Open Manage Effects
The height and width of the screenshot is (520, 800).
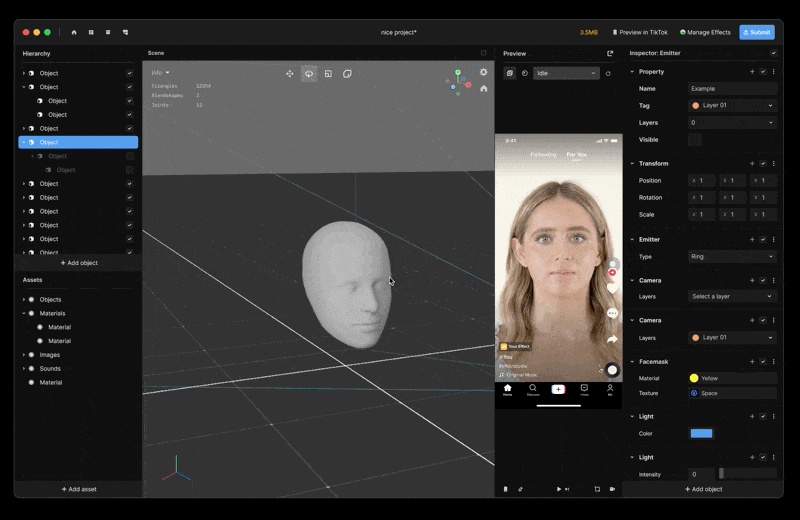pyautogui.click(x=705, y=32)
